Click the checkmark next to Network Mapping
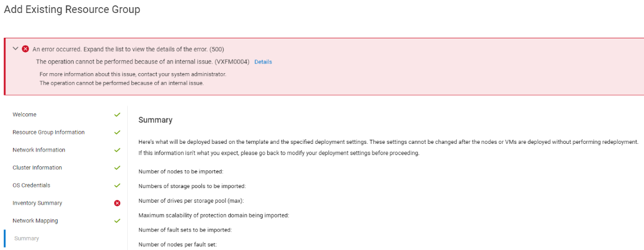The width and height of the screenshot is (644, 250). coord(117,221)
